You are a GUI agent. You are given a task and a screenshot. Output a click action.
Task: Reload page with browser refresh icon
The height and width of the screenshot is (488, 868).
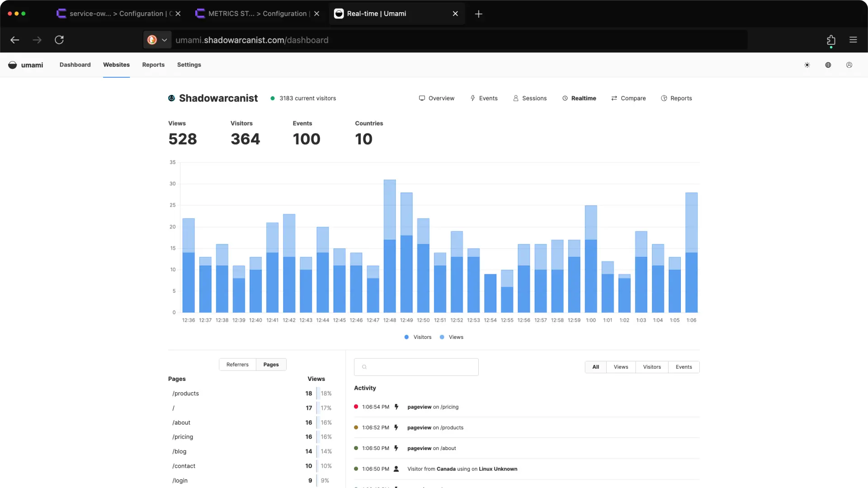59,40
